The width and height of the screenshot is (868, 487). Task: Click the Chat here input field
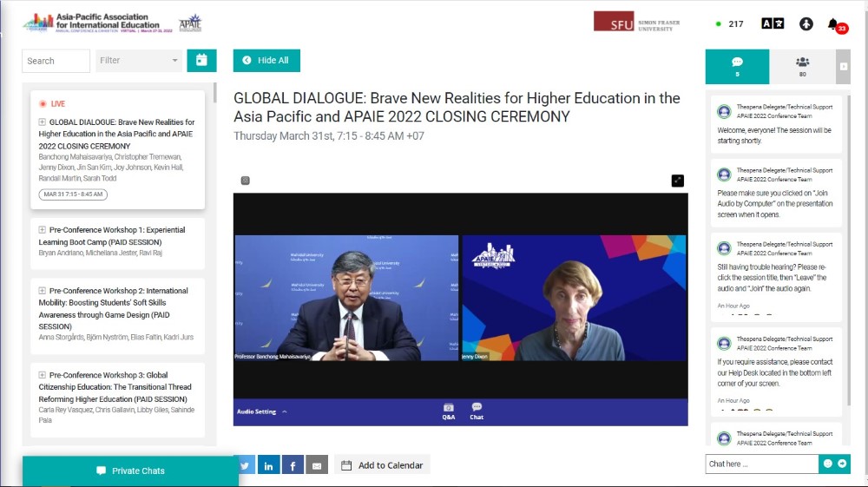click(761, 464)
